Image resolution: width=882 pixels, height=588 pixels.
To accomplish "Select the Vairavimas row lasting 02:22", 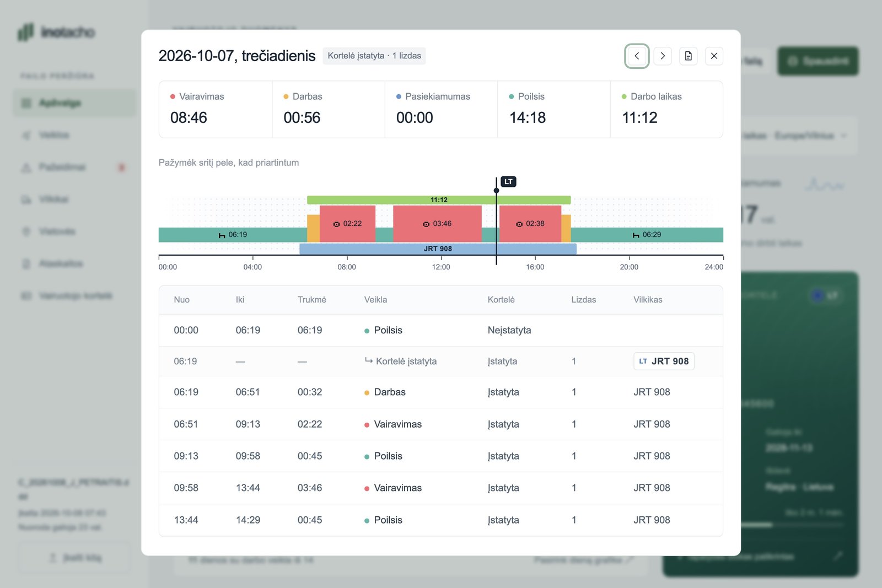I will coord(441,424).
